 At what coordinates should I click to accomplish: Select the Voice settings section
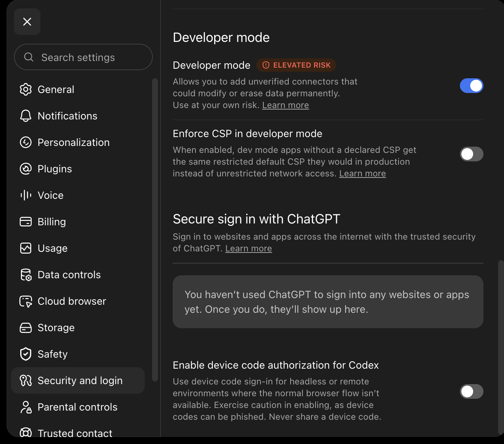(x=78, y=195)
